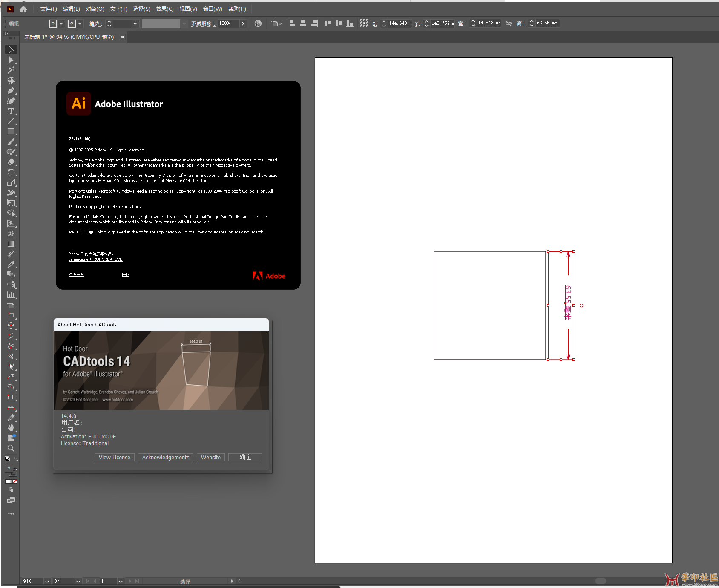Screen dimensions: 719x588
Task: Select the Scale tool
Action: [11, 183]
